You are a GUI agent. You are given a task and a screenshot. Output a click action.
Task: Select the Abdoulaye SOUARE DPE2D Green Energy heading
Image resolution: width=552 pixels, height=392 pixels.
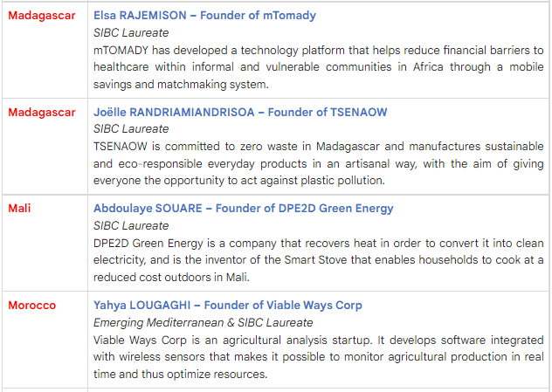pos(243,208)
